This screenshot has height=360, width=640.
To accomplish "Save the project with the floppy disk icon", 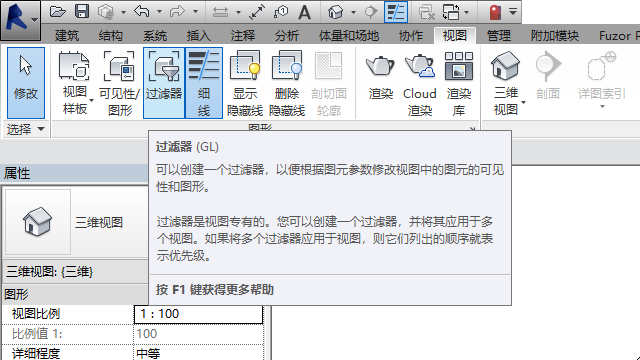I will click(x=82, y=12).
